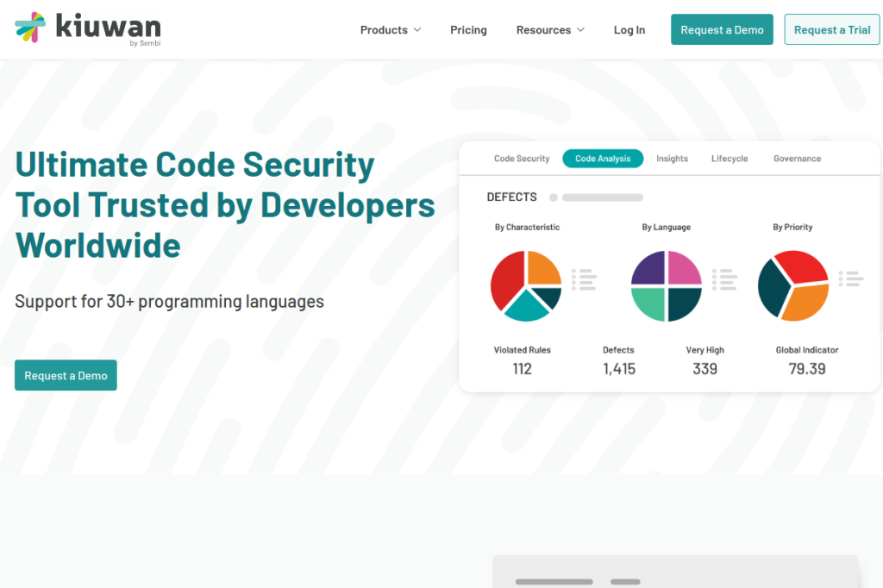The height and width of the screenshot is (588, 883).
Task: Open the Insights tab
Action: tap(672, 159)
